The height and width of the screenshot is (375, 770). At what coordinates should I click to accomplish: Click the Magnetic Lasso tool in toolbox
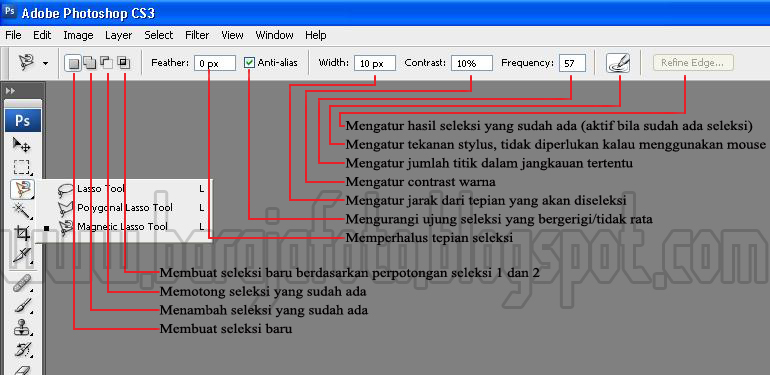(x=22, y=189)
